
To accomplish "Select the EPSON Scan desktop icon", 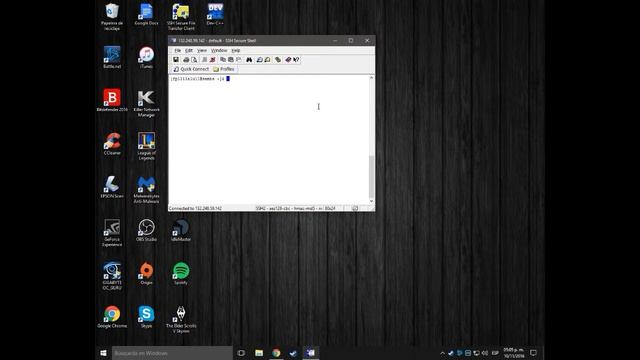I will point(112,187).
